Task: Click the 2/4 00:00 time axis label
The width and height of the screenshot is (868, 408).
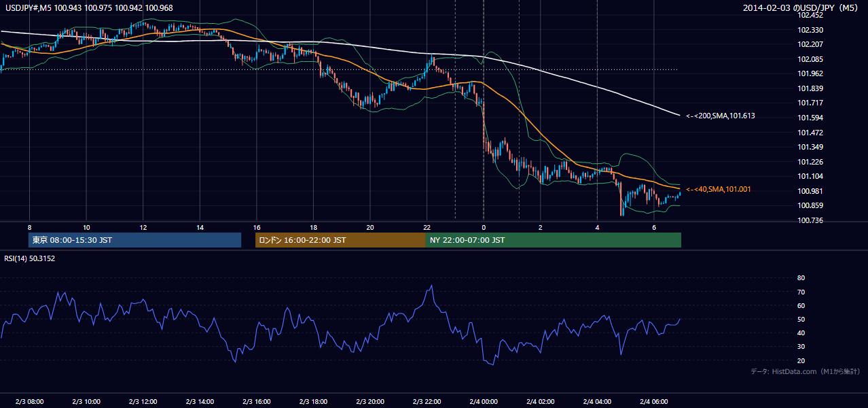Action: (484, 401)
